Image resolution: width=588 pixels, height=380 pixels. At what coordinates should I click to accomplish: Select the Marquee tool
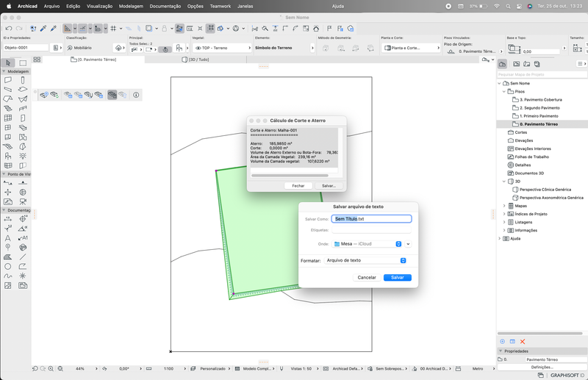[x=23, y=62]
